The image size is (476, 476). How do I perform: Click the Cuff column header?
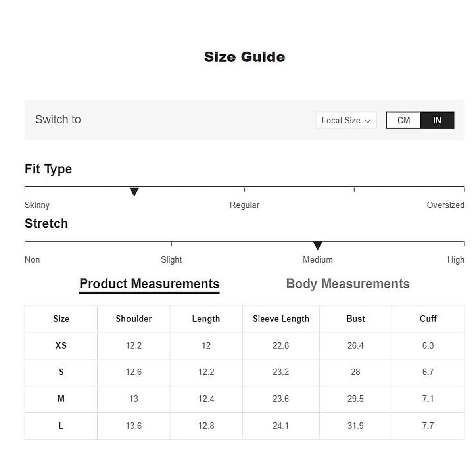428,319
